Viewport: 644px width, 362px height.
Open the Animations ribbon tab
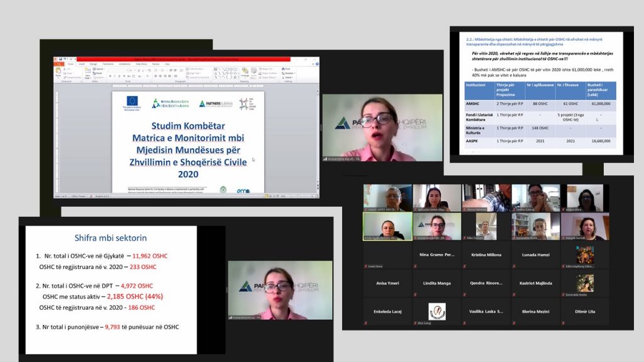[125, 64]
